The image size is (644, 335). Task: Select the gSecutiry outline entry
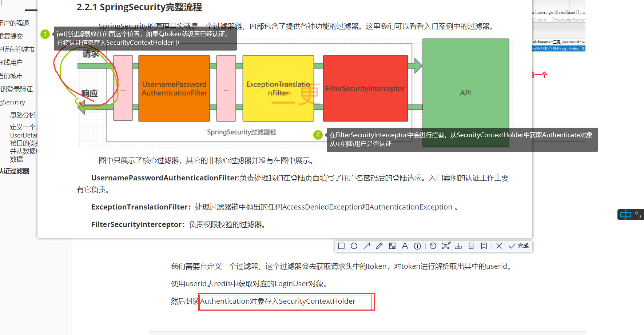(13, 102)
